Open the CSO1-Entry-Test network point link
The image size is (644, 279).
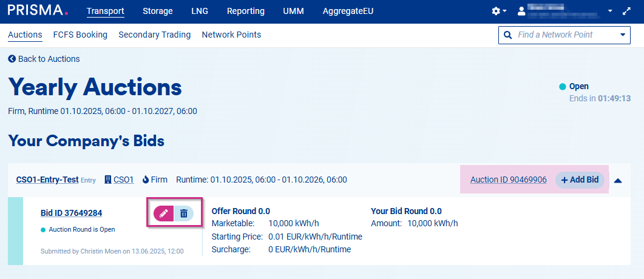[x=47, y=180]
